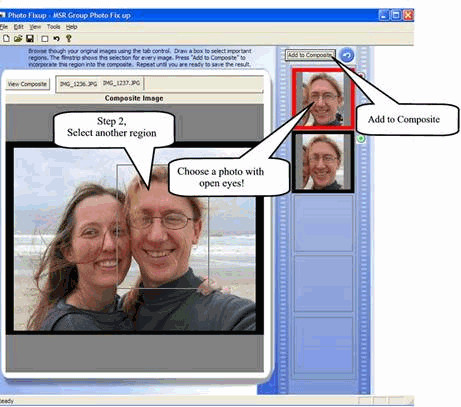Close the Photo Fixup window
The width and height of the screenshot is (461, 407).
(408, 15)
